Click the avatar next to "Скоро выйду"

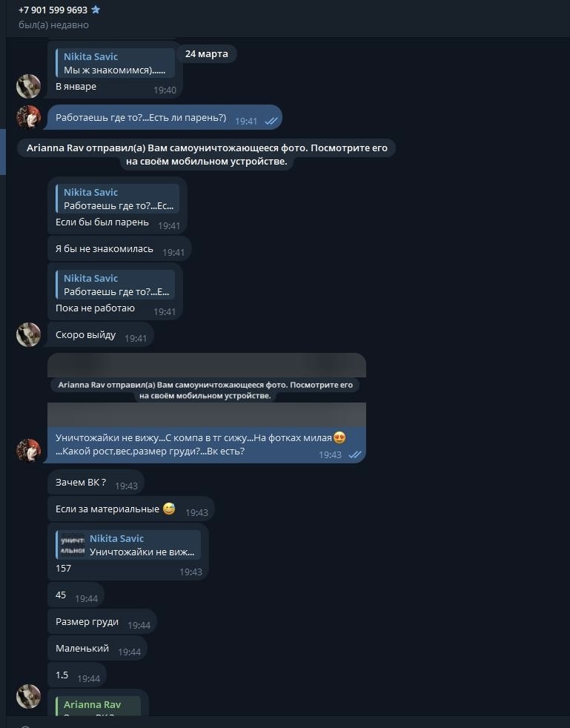point(29,334)
